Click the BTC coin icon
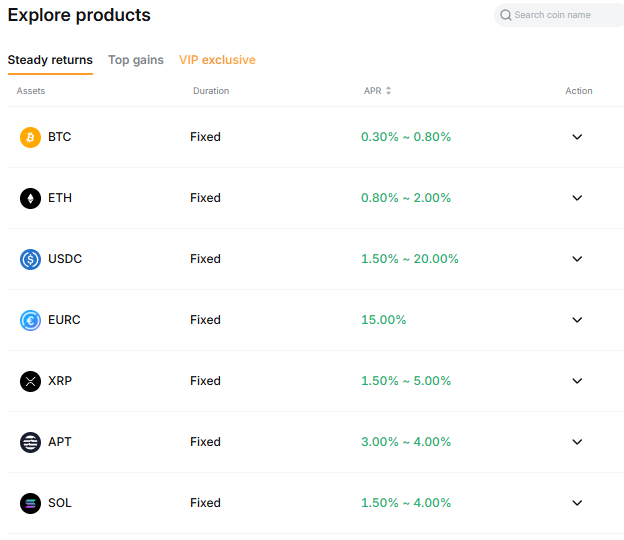This screenshot has height=540, width=624. tap(30, 137)
